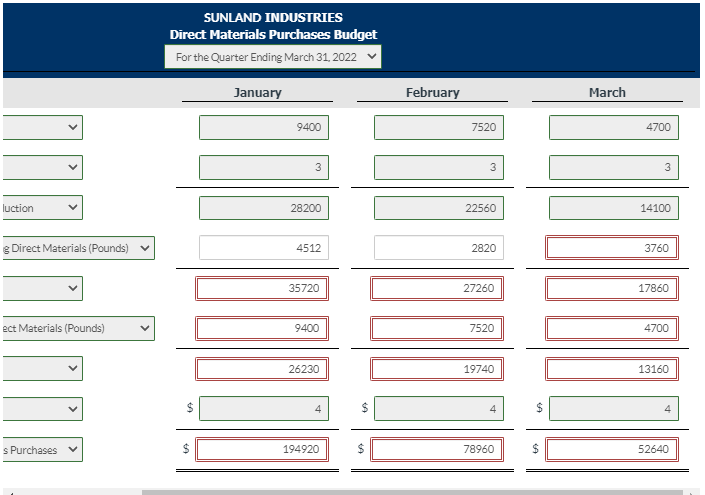
Task: Click the 'February' column header
Action: (x=433, y=92)
